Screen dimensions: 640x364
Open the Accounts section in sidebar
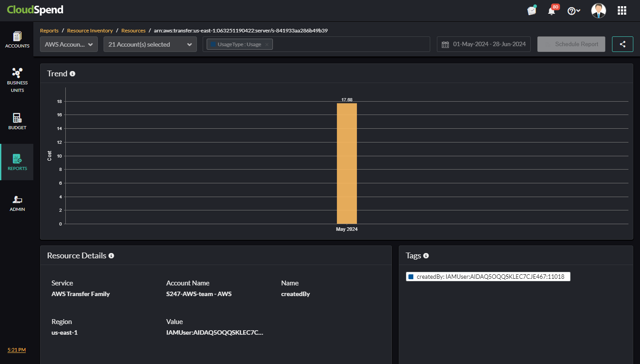click(x=17, y=40)
